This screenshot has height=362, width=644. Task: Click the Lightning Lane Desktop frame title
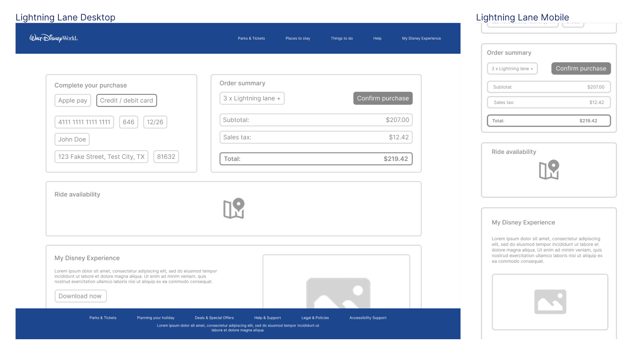pos(65,17)
